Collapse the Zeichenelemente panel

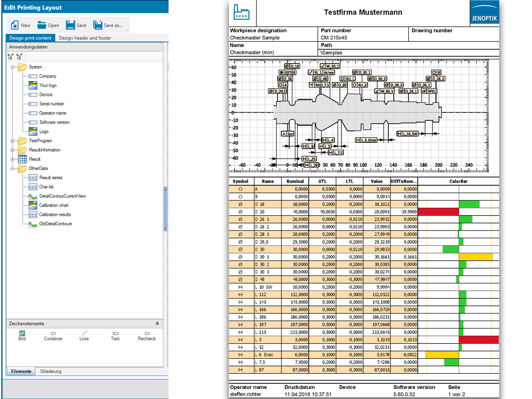pyautogui.click(x=157, y=324)
